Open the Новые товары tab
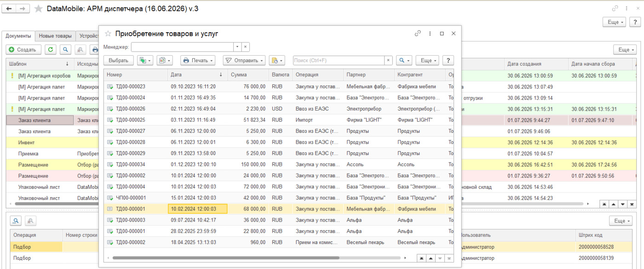The width and height of the screenshot is (644, 269). [55, 36]
